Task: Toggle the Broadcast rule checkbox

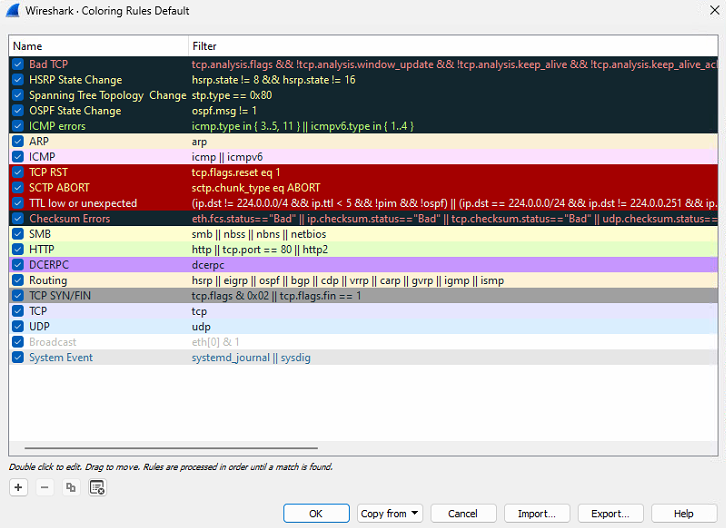Action: [18, 342]
